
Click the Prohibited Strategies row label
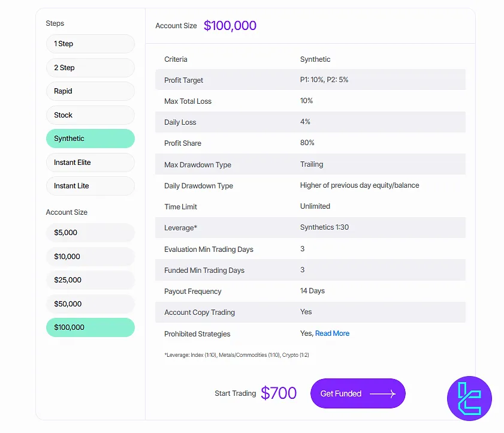tap(197, 334)
